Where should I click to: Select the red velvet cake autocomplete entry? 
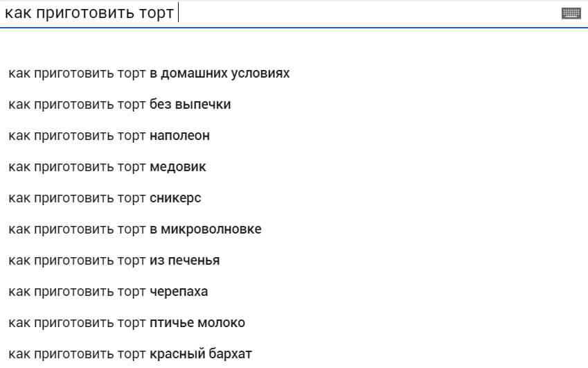click(x=130, y=354)
